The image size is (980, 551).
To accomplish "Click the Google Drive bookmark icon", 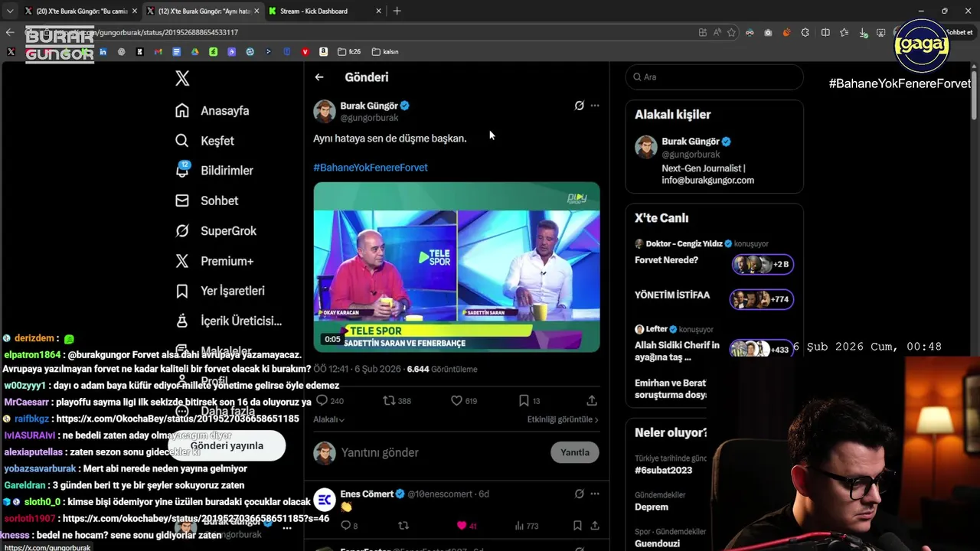I will click(194, 51).
